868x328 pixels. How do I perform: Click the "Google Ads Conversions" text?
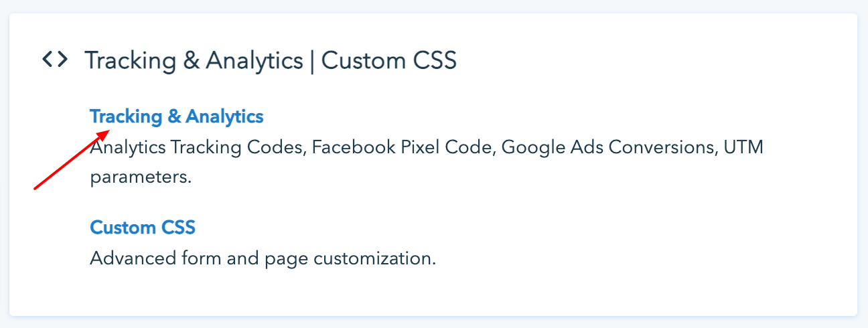(607, 147)
